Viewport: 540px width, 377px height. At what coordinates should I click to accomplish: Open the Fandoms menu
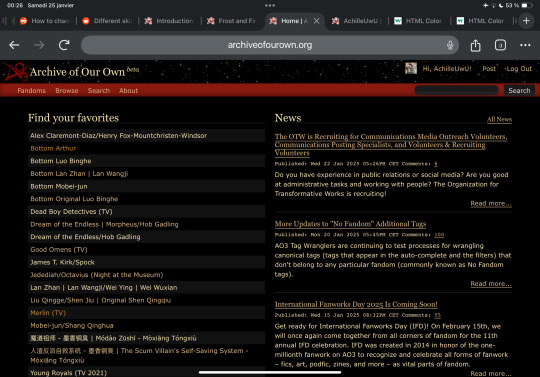[31, 91]
